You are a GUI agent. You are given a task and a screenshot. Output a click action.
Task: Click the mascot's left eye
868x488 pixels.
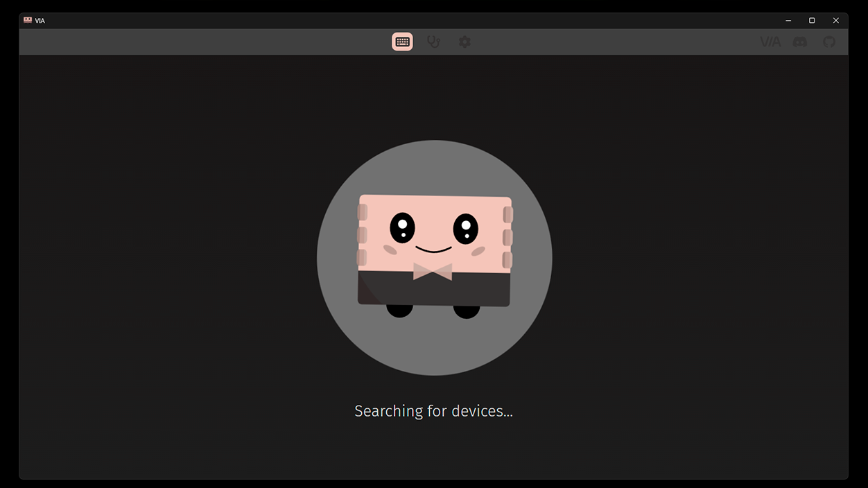(402, 227)
